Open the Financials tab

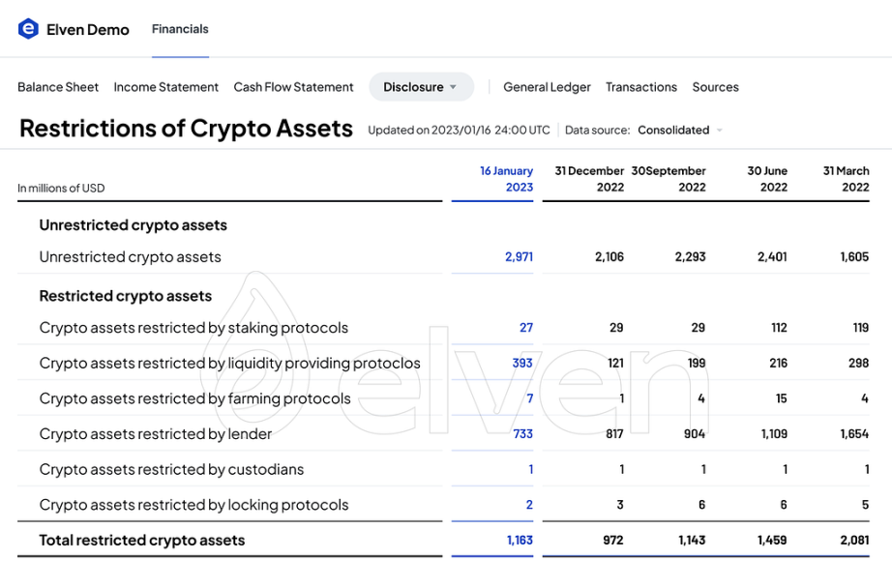click(180, 29)
